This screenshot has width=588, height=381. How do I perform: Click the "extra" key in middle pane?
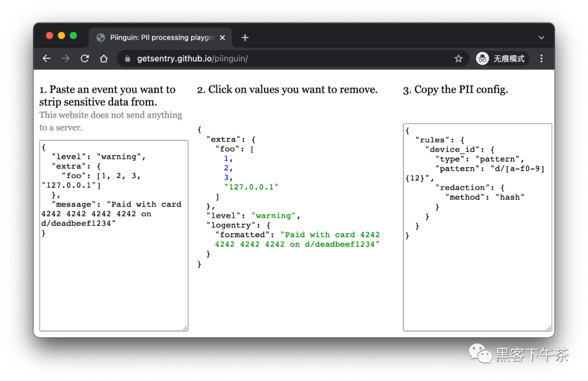click(x=224, y=139)
